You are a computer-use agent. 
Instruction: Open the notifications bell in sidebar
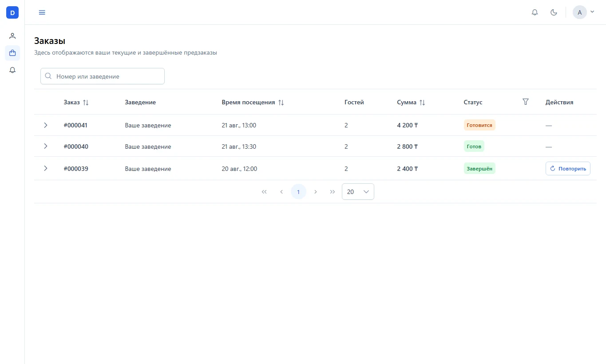(x=12, y=70)
